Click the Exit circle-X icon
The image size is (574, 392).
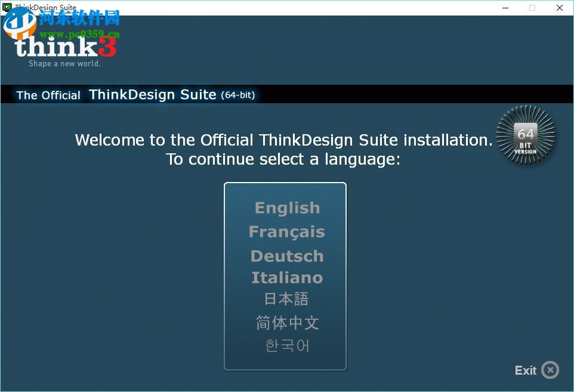pyautogui.click(x=550, y=370)
